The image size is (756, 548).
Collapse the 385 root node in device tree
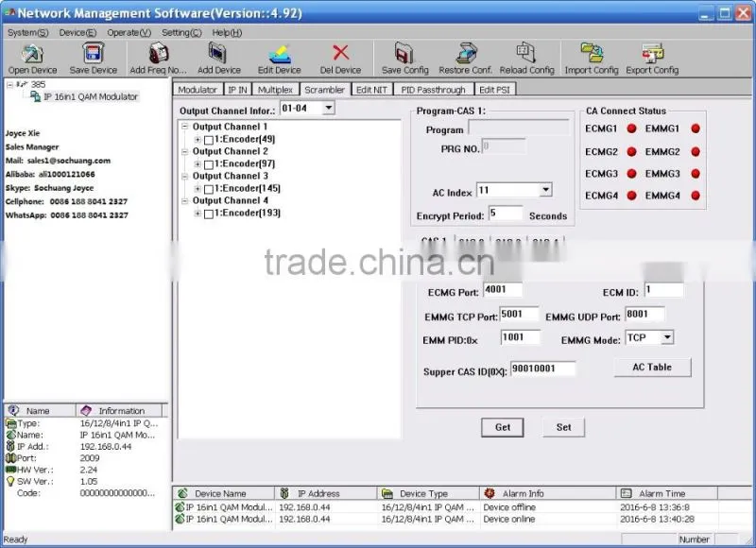pos(9,85)
